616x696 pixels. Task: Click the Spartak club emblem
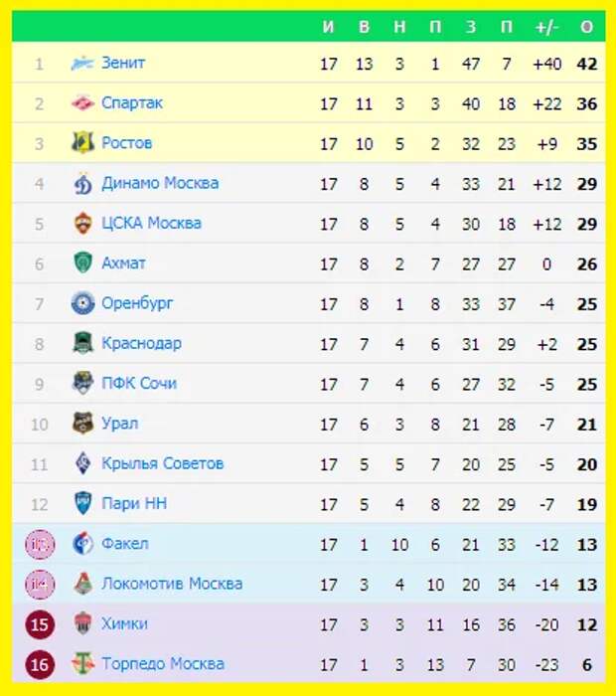click(x=82, y=103)
